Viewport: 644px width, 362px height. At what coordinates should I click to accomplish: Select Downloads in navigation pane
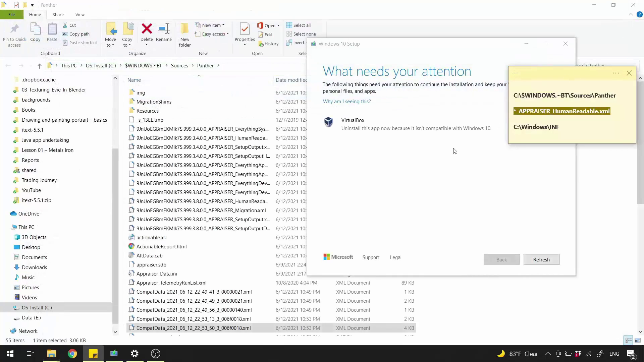[34, 267]
